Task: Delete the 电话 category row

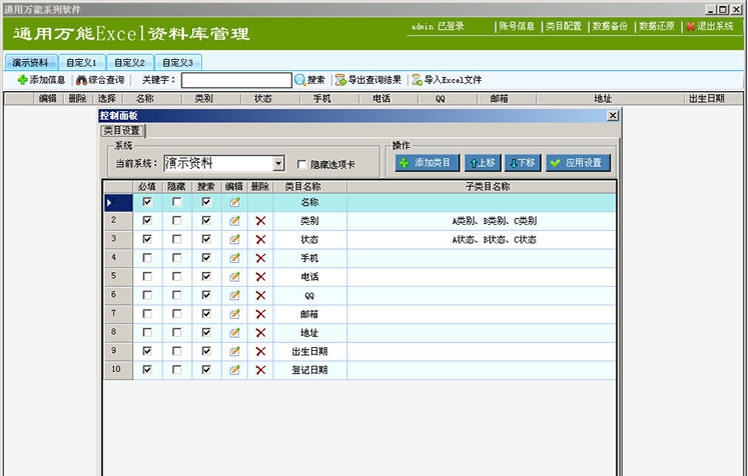Action: click(x=260, y=277)
